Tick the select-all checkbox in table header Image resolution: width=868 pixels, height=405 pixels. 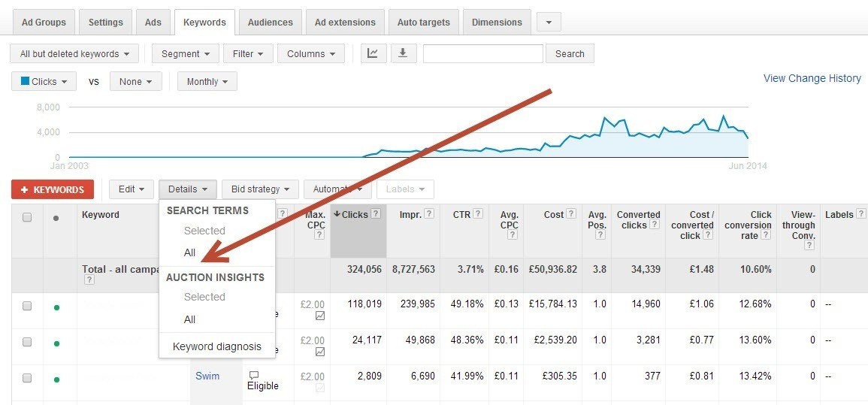[27, 217]
